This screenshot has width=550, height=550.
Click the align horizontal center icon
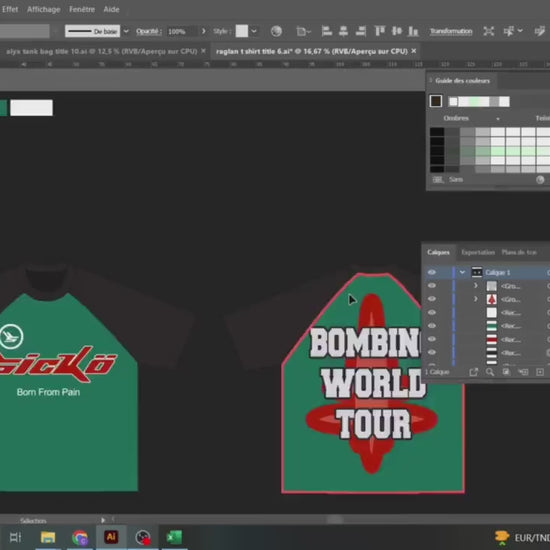(x=343, y=31)
